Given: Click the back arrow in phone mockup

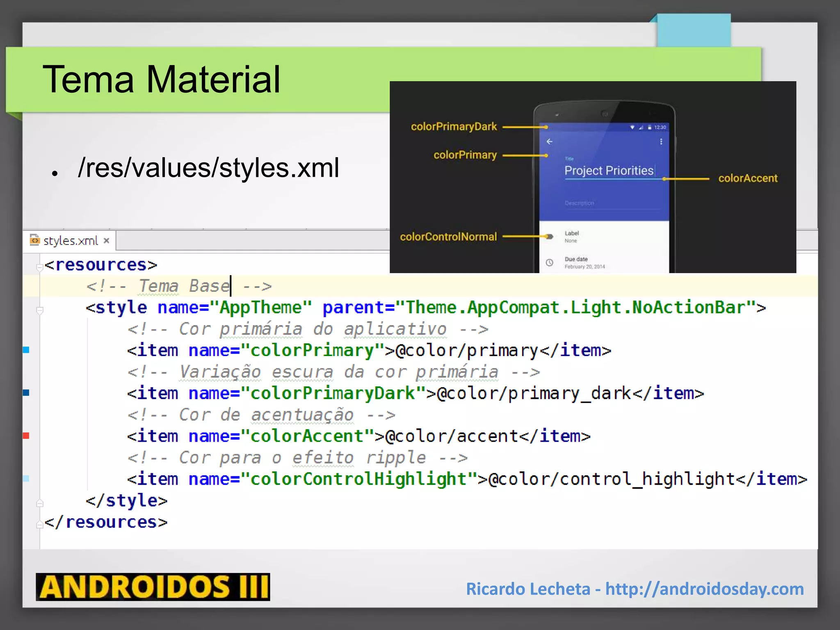Looking at the screenshot, I should (550, 142).
